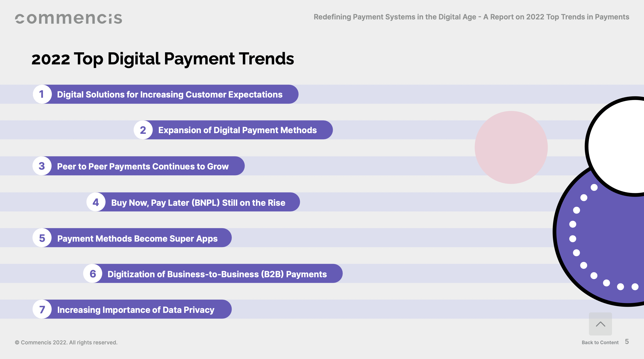Open Payment Methods Become Super Apps
The image size is (644, 359).
click(137, 238)
